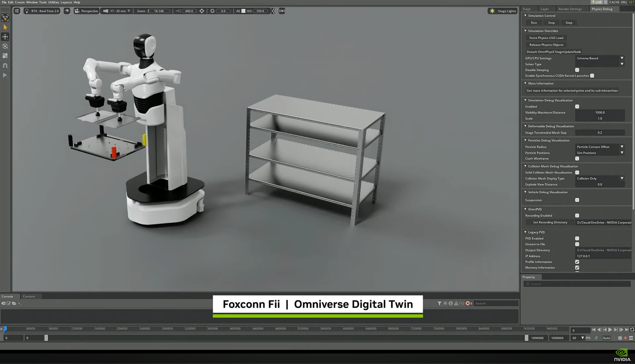Click the aperture icon next to 0.0
Image resolution: width=635 pixels, height=364 pixels.
(212, 11)
